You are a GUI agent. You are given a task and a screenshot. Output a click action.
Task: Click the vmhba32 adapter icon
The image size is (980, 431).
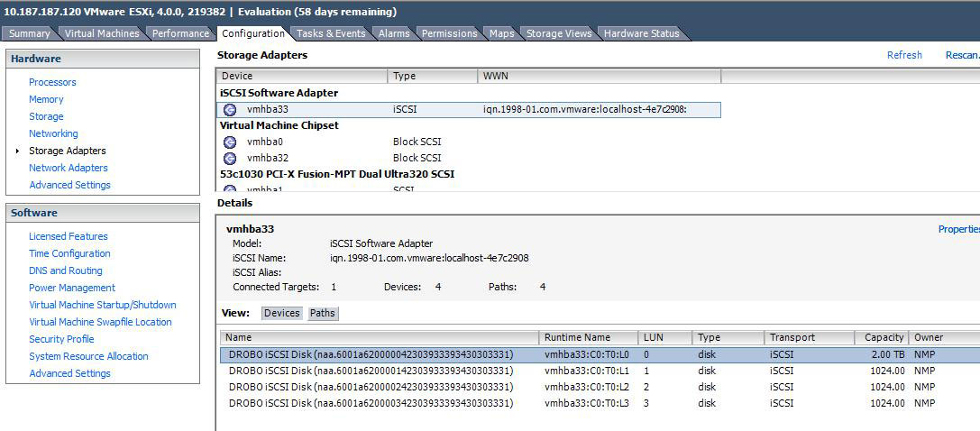tap(230, 158)
